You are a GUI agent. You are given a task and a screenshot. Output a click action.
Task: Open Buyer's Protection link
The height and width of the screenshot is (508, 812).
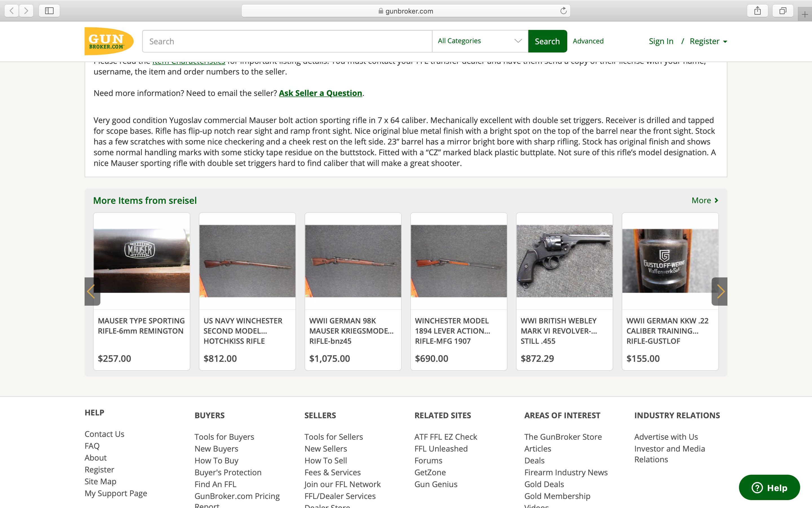pos(228,472)
